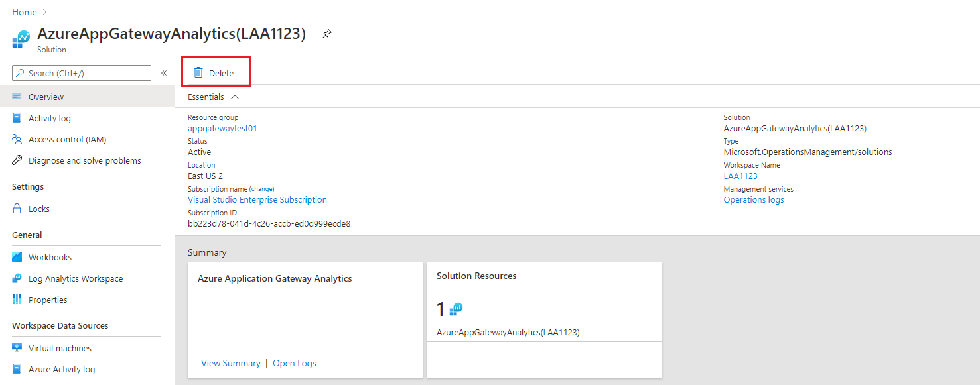This screenshot has height=385, width=980.
Task: Collapse the Essentials section
Action: 234,97
